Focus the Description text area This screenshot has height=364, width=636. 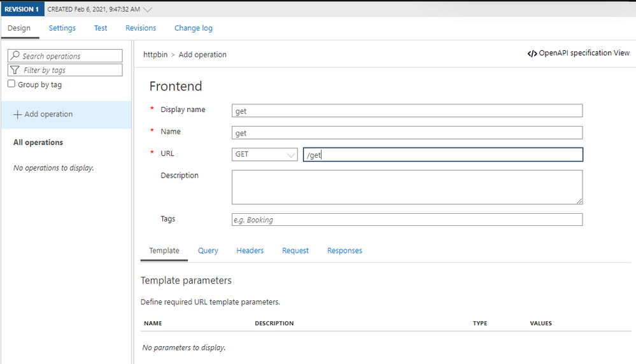[407, 187]
